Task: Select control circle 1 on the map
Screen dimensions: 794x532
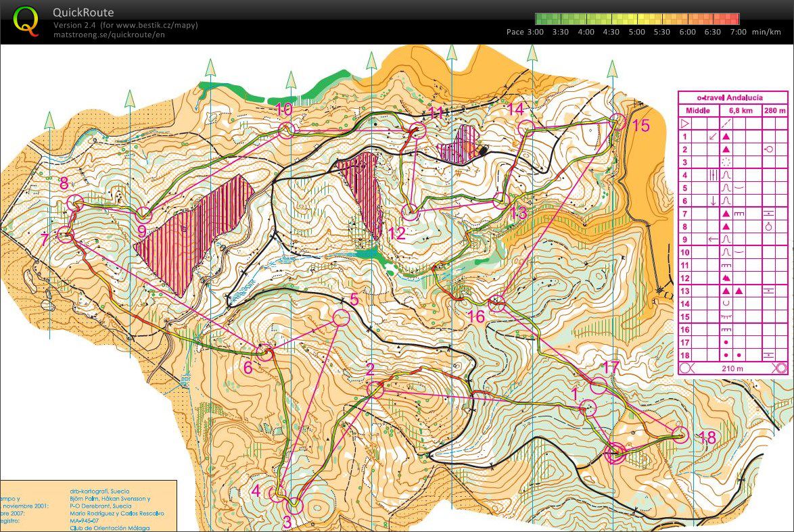Action: click(x=588, y=408)
